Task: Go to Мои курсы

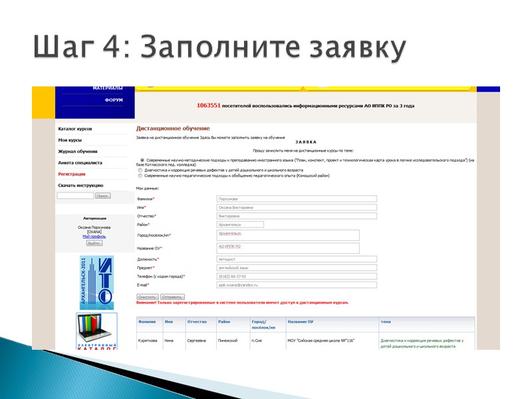Action: [x=70, y=140]
